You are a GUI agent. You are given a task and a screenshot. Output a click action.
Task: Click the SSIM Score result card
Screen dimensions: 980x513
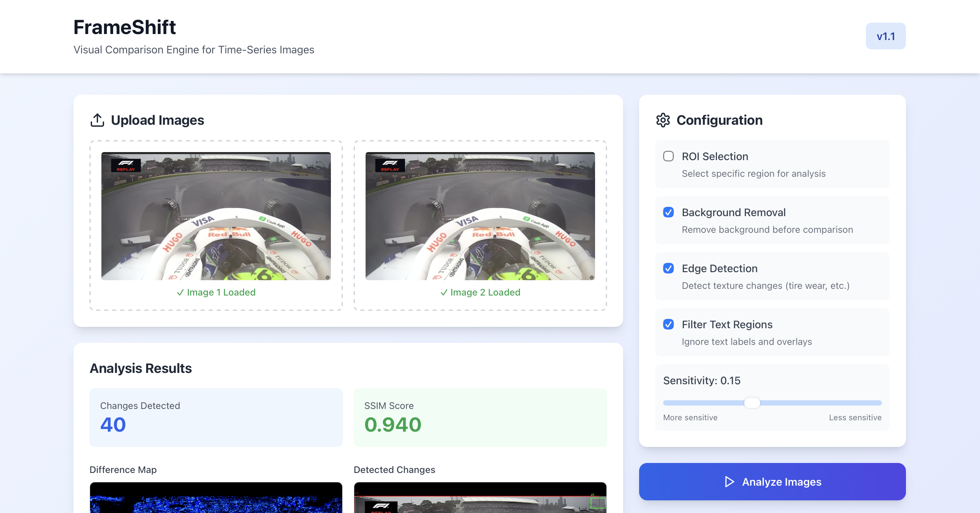click(x=480, y=417)
